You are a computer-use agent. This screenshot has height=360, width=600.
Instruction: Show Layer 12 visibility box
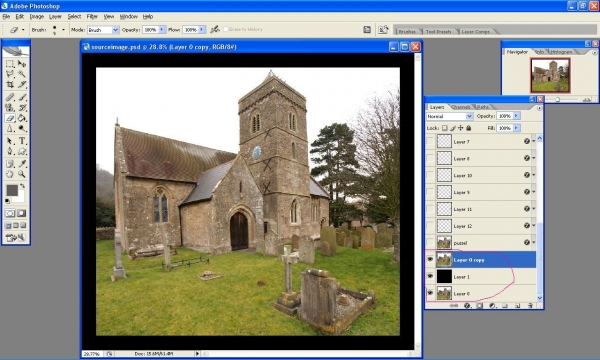point(430,226)
